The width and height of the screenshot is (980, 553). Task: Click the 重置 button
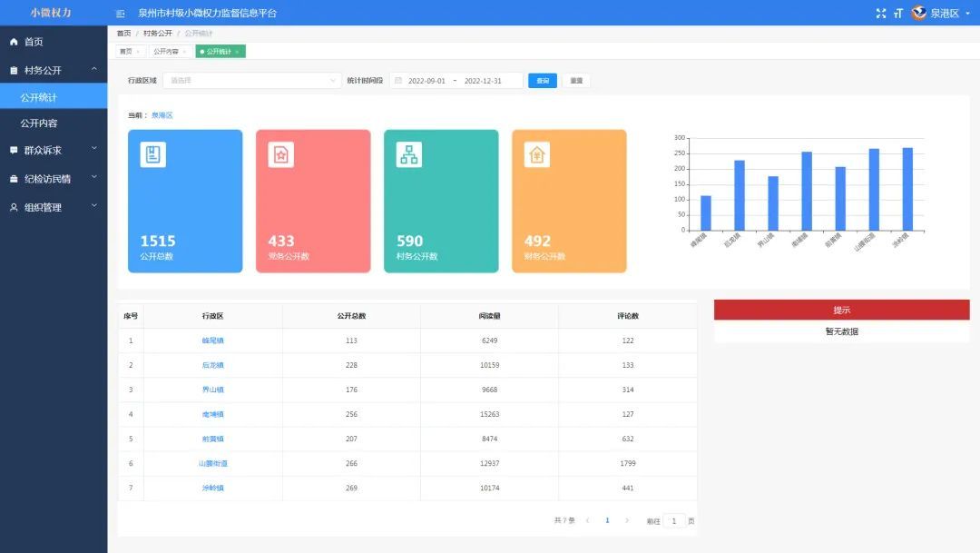point(576,81)
